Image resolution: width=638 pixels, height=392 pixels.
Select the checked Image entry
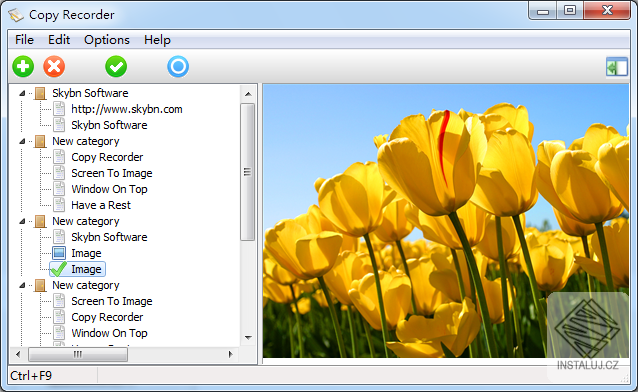[86, 269]
